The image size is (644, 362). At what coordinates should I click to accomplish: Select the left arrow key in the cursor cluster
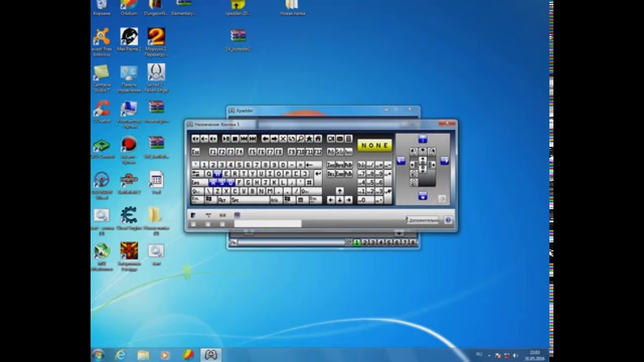[331, 200]
